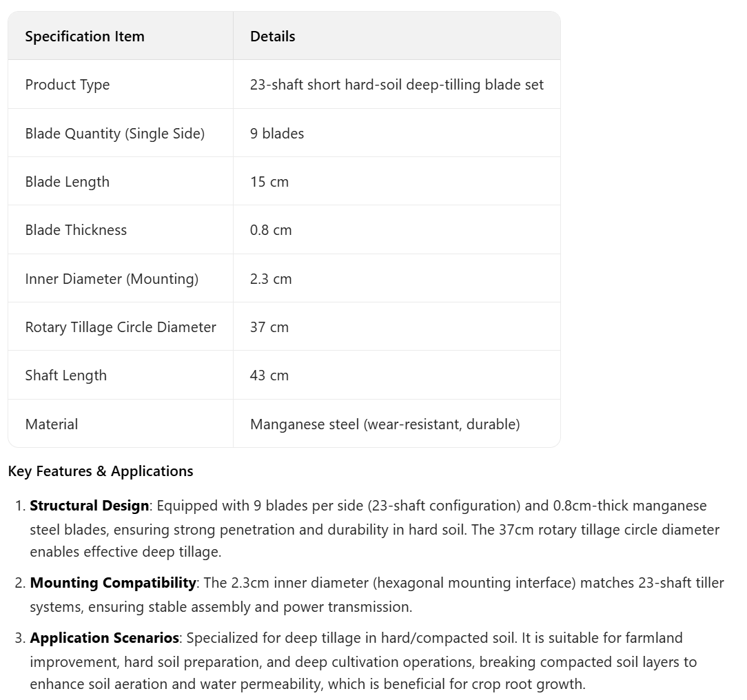Viewport: 747px width, 700px height.
Task: Click the bold "Structural Design" list label
Action: pos(89,506)
